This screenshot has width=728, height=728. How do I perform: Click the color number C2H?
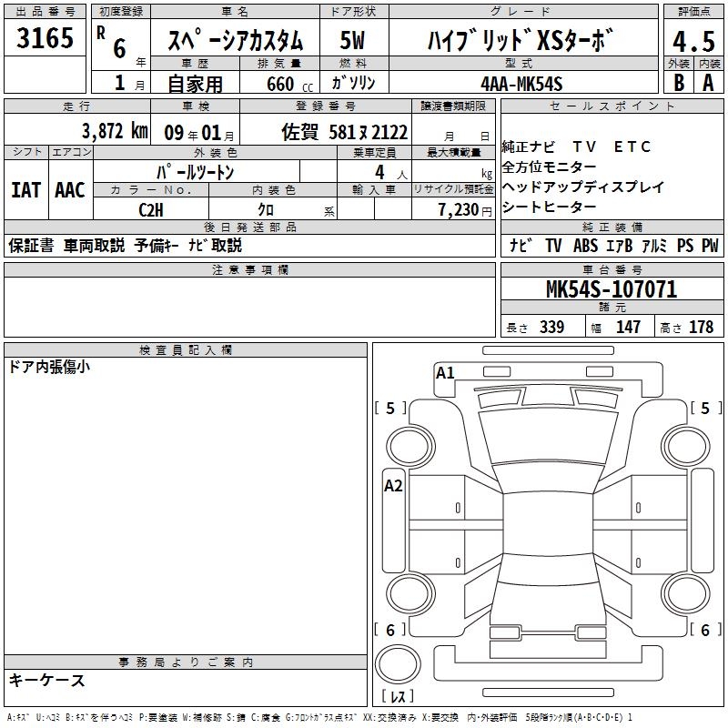coord(151,210)
